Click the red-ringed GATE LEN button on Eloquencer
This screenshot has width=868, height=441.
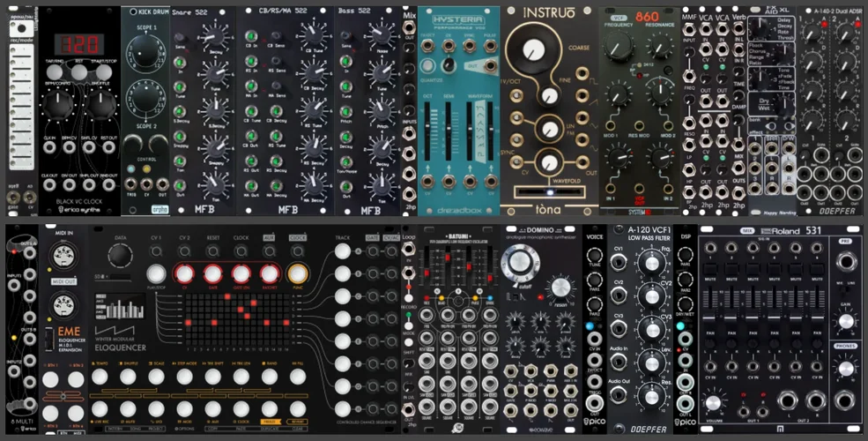point(241,273)
